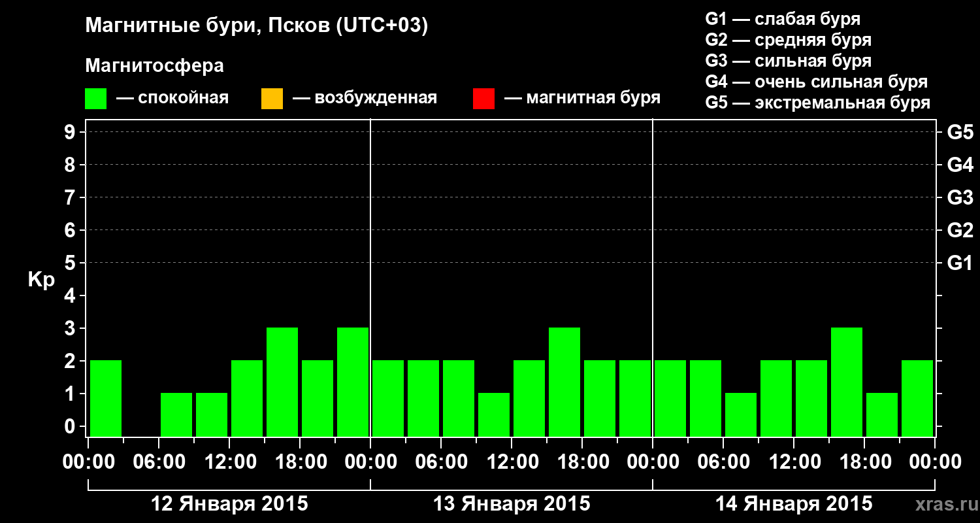Screen dimensions: 980x523
Task: Click the right axis label 'G4'
Action: click(960, 165)
